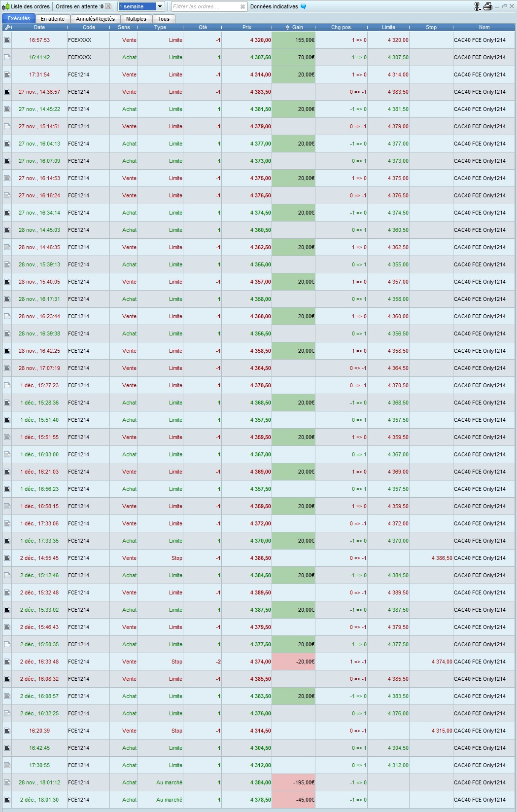
Task: Click the green 155,00€ gain cell
Action: 293,40
